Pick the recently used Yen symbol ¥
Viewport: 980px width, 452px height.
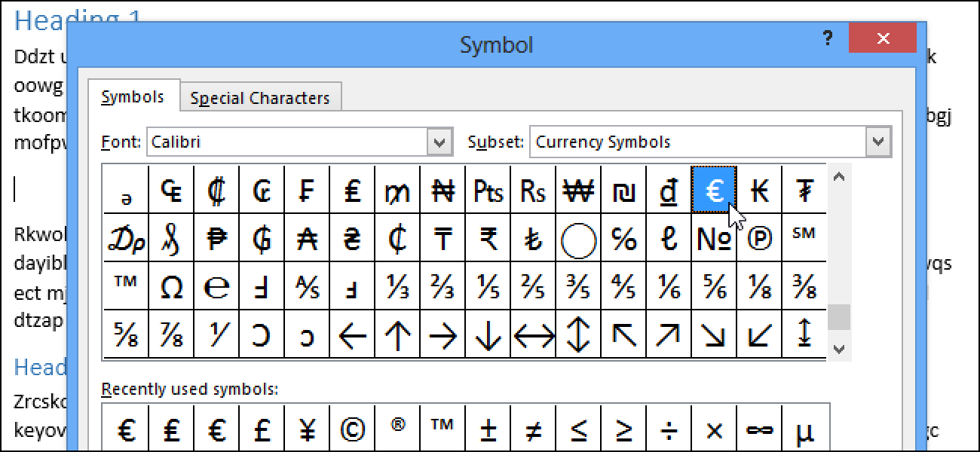[307, 429]
